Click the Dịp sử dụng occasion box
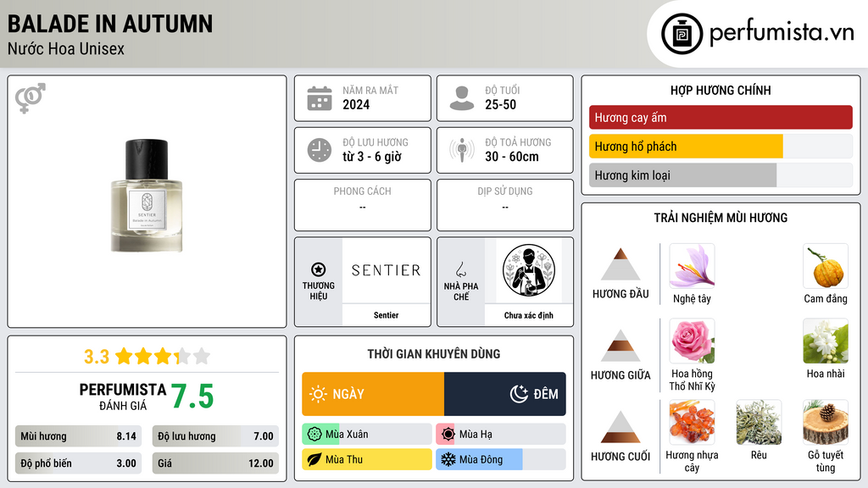Screen dimensions: 868x488 [x=505, y=205]
